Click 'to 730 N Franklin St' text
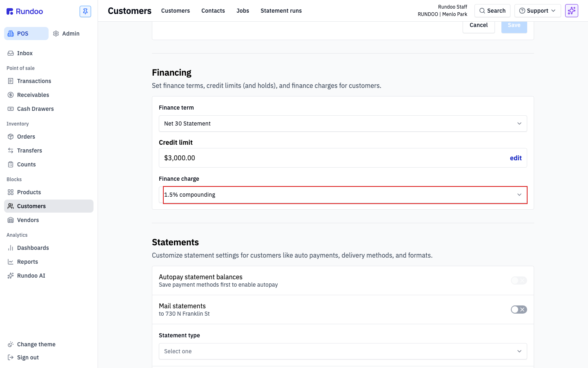This screenshot has height=368, width=588. [x=184, y=314]
